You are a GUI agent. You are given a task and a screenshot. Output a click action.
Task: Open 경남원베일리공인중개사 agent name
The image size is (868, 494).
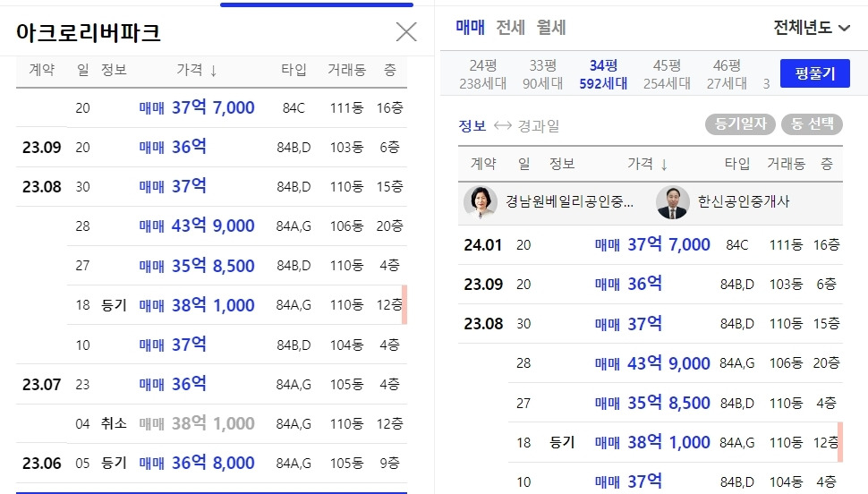tap(569, 201)
